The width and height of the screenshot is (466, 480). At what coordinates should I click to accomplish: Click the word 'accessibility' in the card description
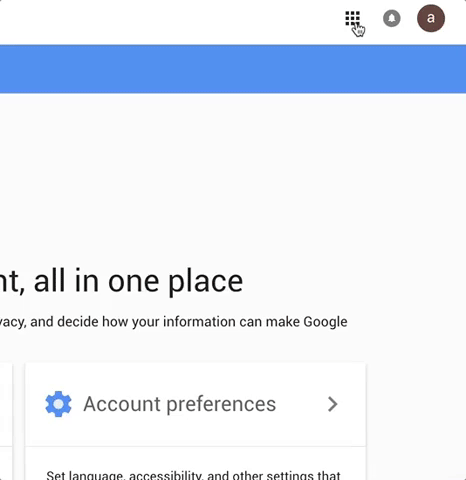click(x=166, y=475)
